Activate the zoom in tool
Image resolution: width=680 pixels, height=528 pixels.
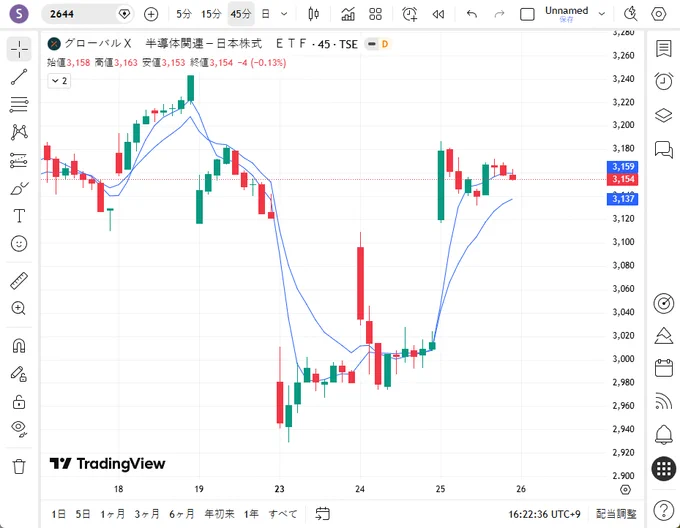click(x=19, y=308)
